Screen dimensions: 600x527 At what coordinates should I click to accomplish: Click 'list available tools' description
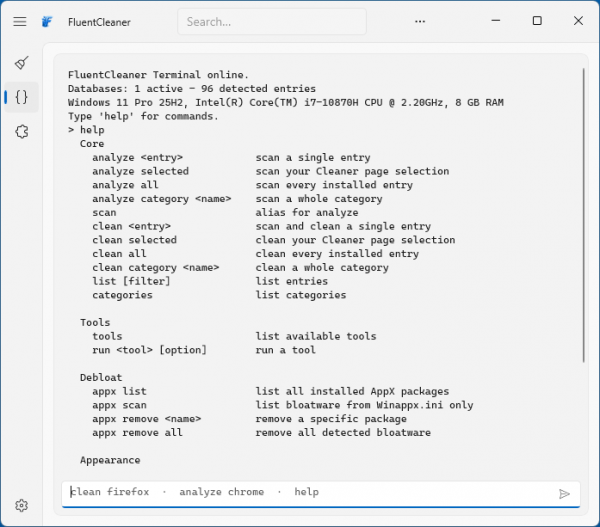click(x=316, y=336)
